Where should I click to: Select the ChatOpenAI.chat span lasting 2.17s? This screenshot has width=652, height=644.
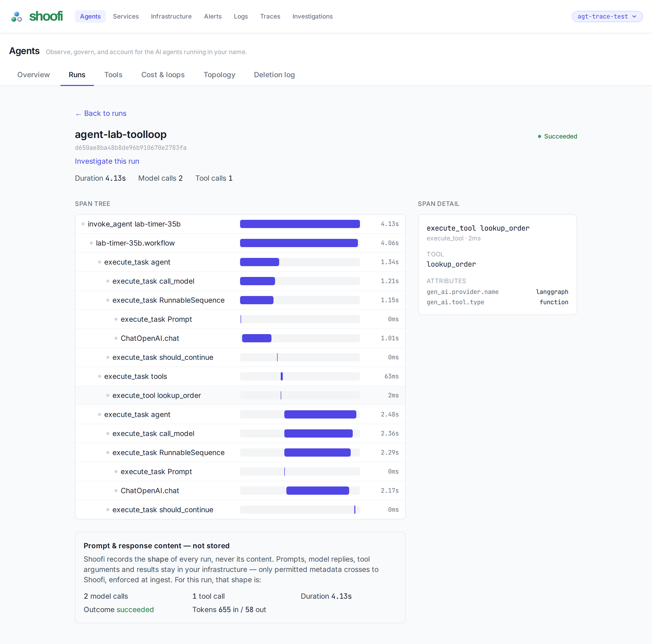(x=240, y=491)
